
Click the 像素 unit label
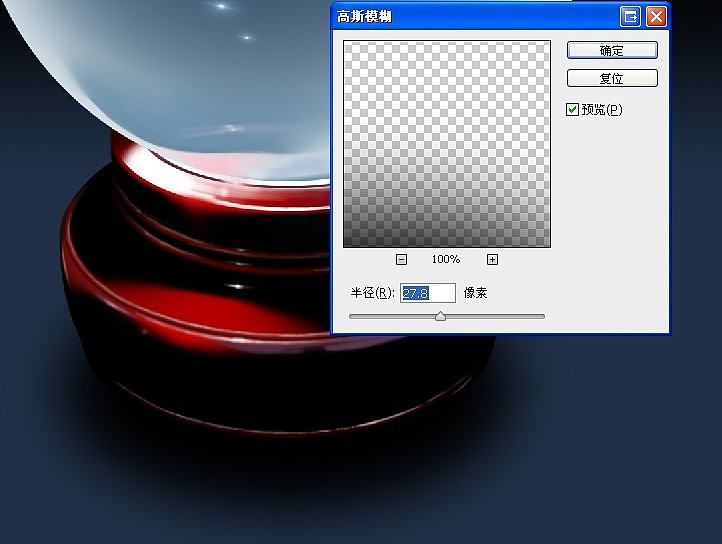coord(475,292)
